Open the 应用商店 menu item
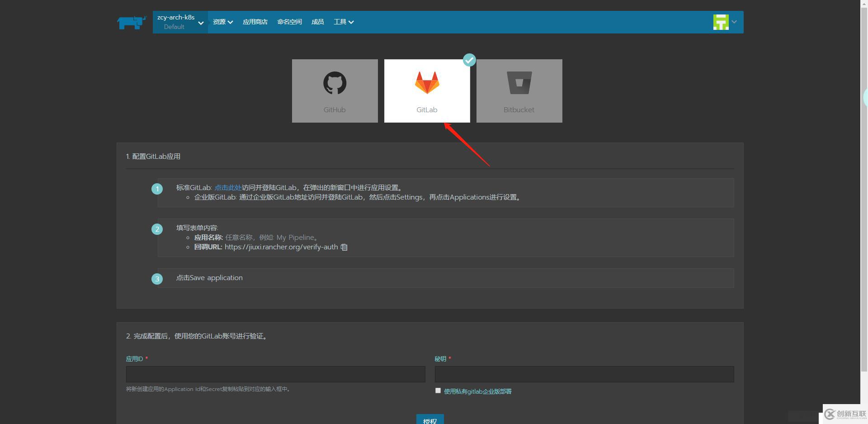 click(255, 21)
